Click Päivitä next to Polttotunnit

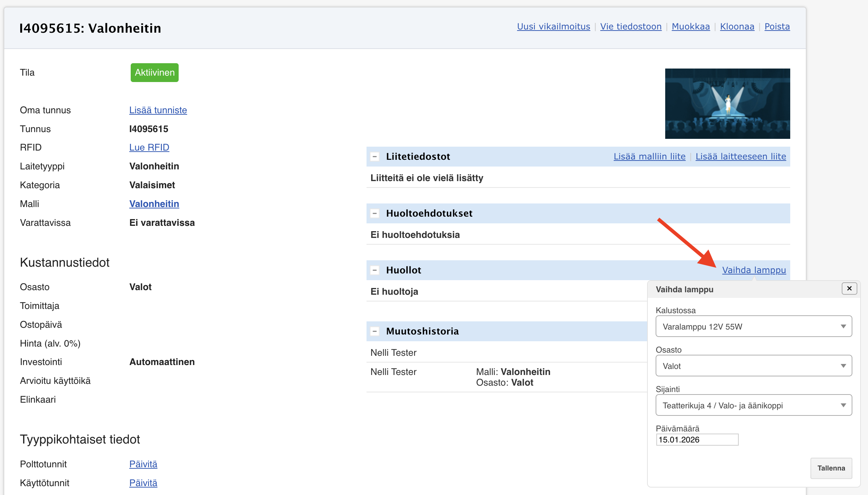coord(143,464)
